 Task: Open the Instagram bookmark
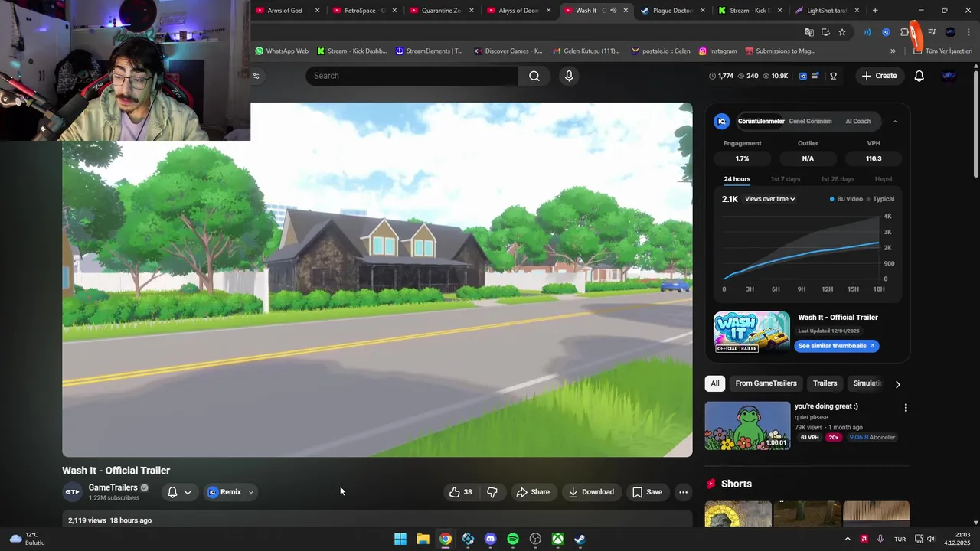tap(717, 51)
